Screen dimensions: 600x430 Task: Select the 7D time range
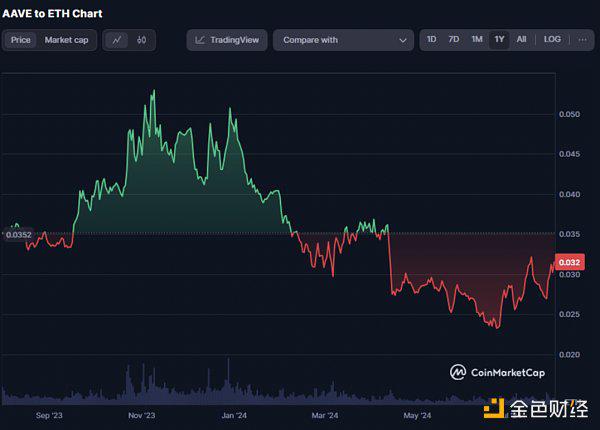point(453,40)
